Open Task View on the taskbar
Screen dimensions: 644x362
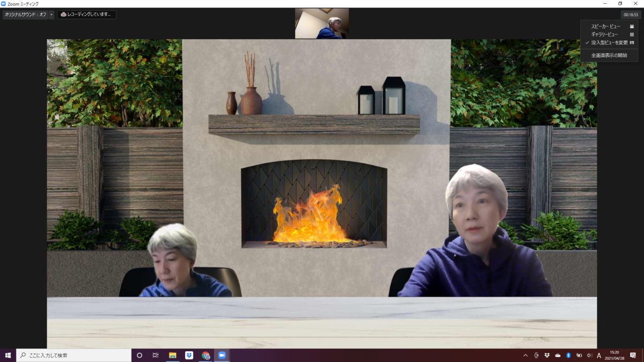point(156,355)
